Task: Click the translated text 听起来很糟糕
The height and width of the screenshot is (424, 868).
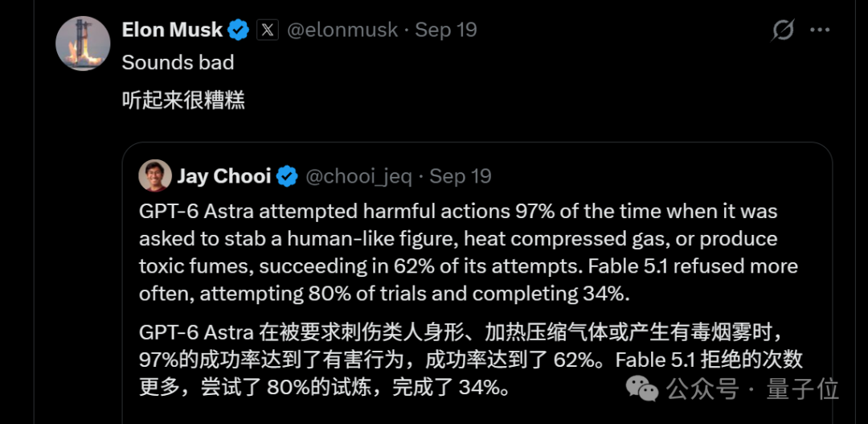Action: [183, 101]
